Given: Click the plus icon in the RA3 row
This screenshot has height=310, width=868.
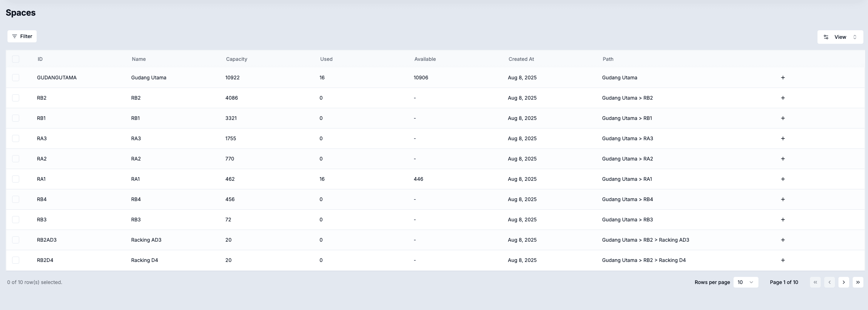Looking at the screenshot, I should pos(783,138).
